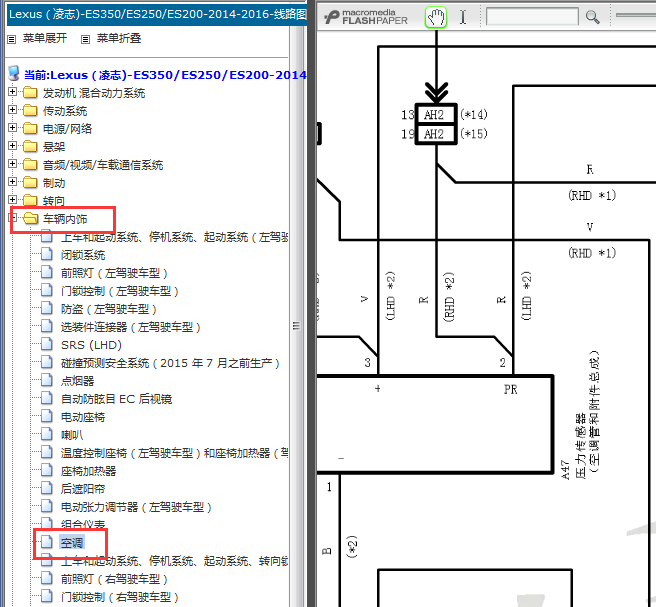The image size is (656, 607).
Task: Click the 菜单展开 list icon
Action: click(12, 39)
